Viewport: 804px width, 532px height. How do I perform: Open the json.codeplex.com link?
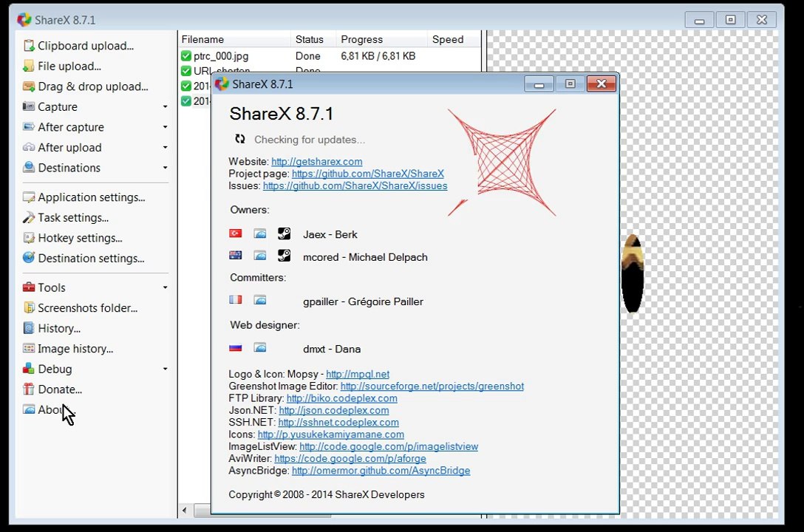pos(334,410)
